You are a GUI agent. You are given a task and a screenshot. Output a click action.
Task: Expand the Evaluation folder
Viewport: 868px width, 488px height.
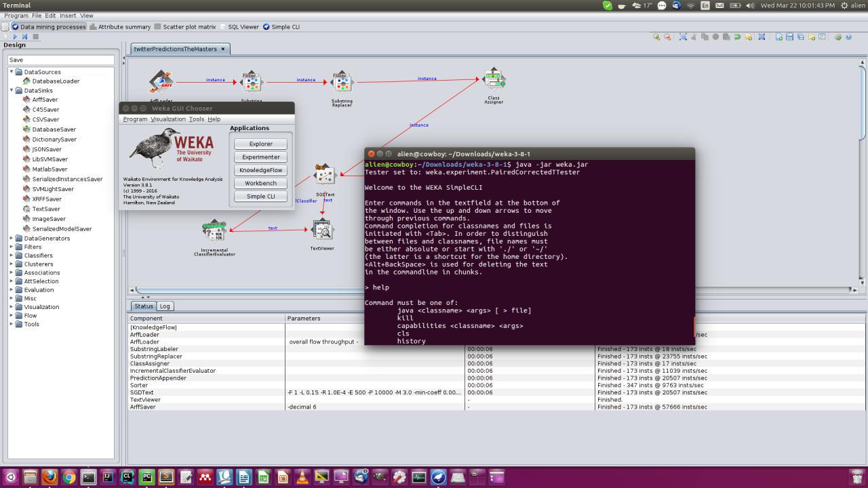[x=12, y=289]
